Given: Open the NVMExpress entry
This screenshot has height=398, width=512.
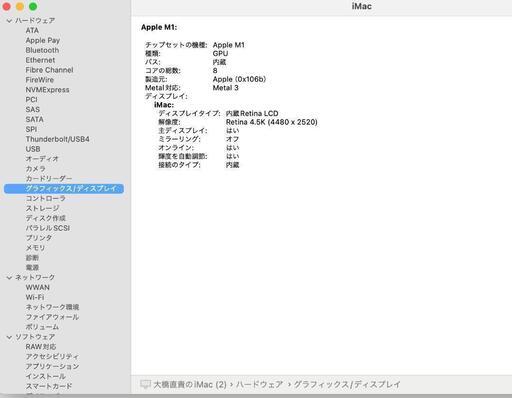Looking at the screenshot, I should point(47,90).
